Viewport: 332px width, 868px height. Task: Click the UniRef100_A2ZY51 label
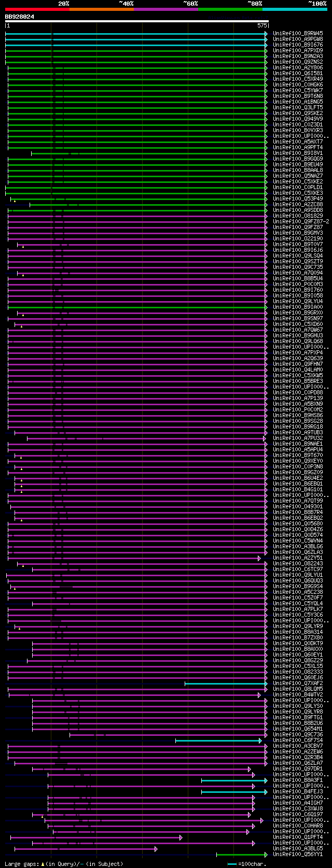coord(298,558)
